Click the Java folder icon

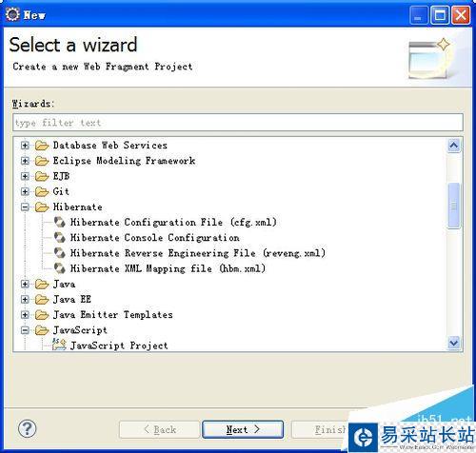point(42,285)
